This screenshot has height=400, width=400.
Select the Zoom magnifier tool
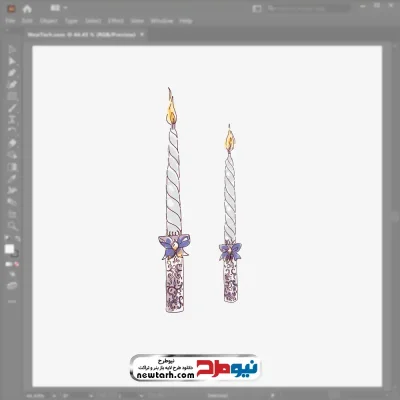pos(12,226)
